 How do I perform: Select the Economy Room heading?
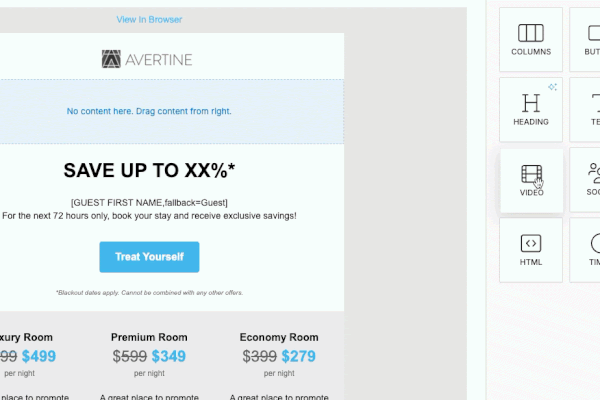279,338
